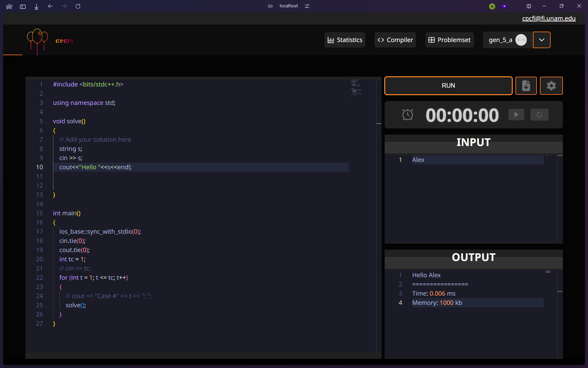
Task: Open compiler settings gear icon
Action: [x=551, y=86]
